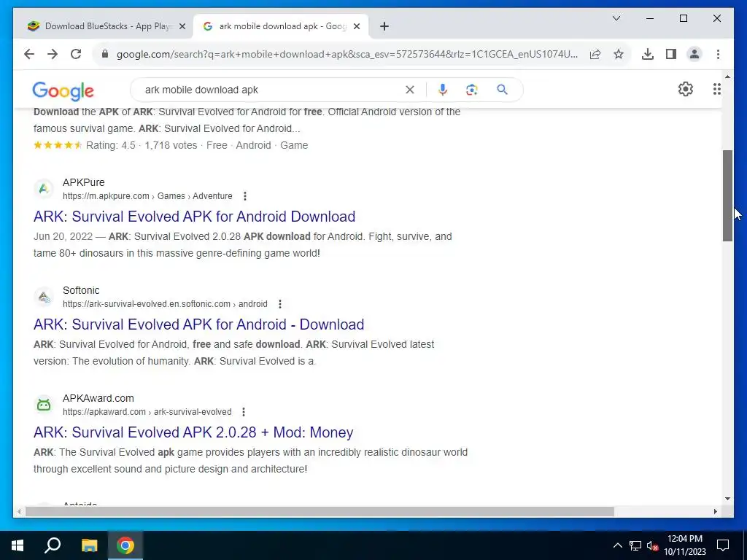Image resolution: width=747 pixels, height=560 pixels.
Task: Click the magnifier search button
Action: coord(502,90)
